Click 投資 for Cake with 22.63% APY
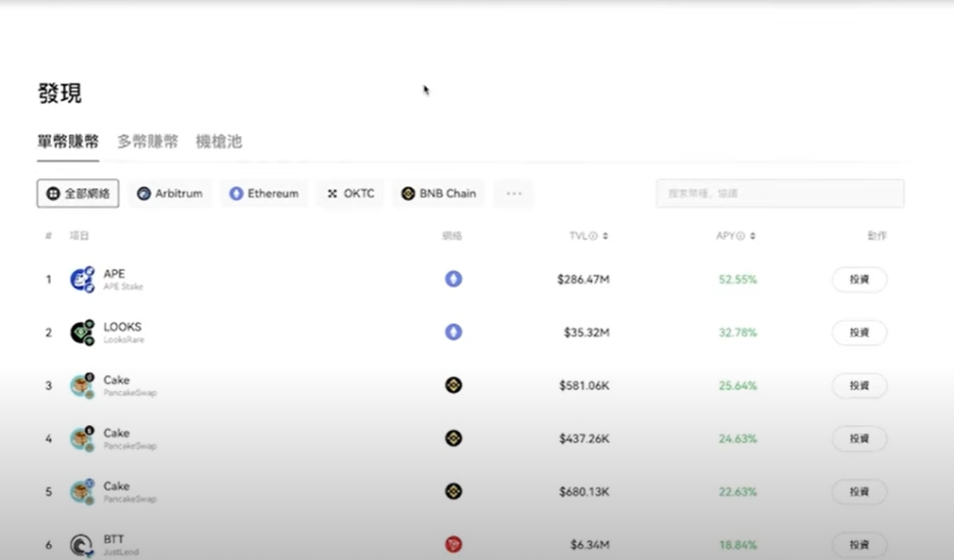 click(860, 491)
